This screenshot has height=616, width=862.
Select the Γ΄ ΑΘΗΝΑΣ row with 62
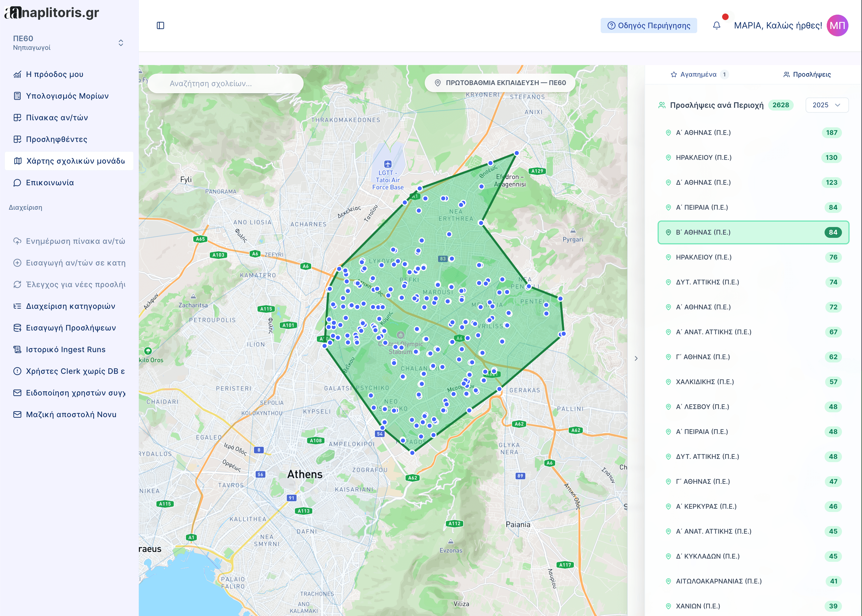click(754, 357)
